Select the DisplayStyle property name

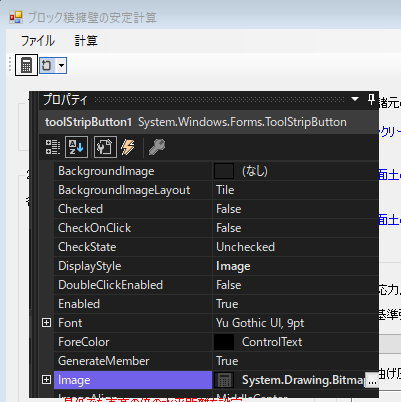point(89,266)
